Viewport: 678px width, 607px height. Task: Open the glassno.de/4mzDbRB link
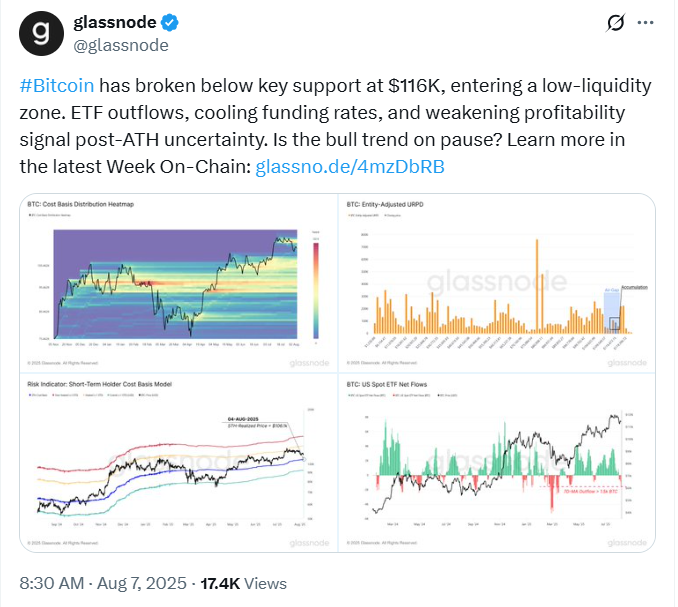pyautogui.click(x=350, y=166)
